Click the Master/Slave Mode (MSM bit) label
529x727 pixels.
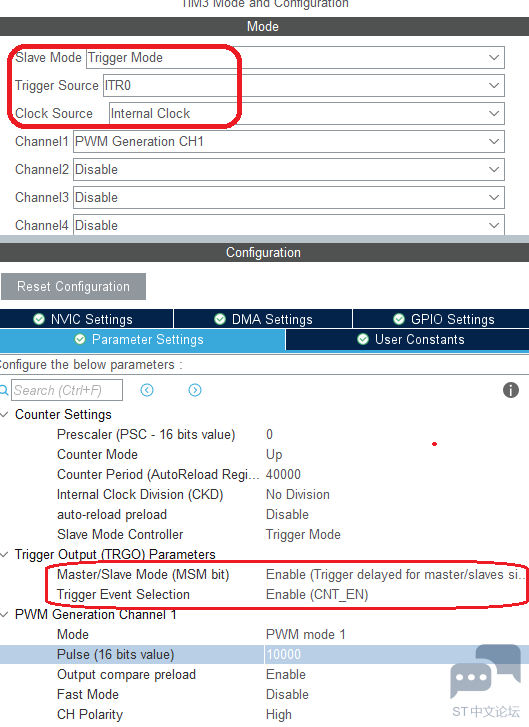[x=143, y=574]
